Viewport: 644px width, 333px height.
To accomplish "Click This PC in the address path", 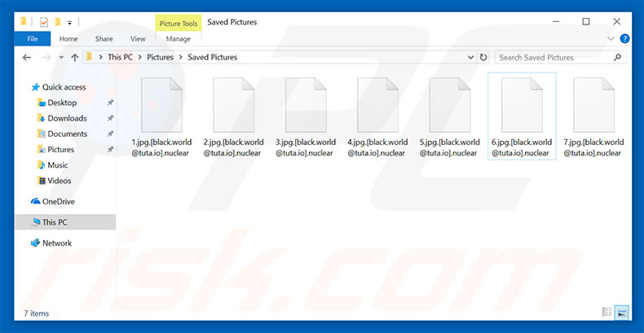I will point(121,58).
